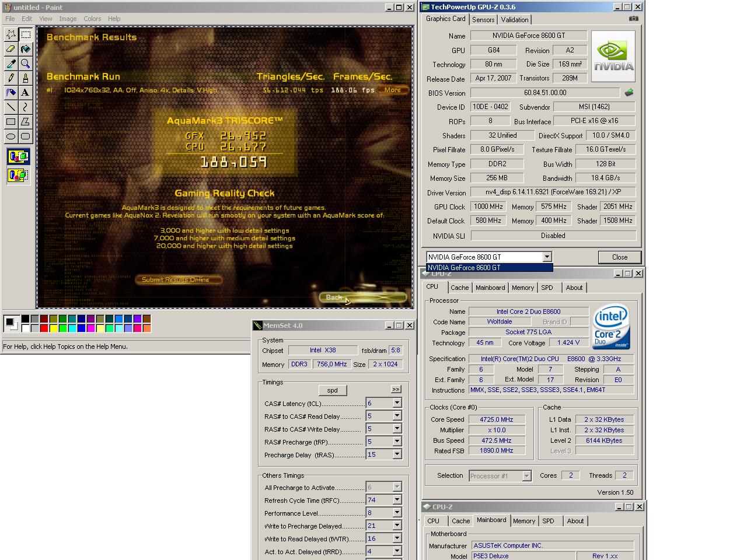The image size is (747, 560).
Task: Enable transparent selection mode in Paint
Action: pos(18,174)
